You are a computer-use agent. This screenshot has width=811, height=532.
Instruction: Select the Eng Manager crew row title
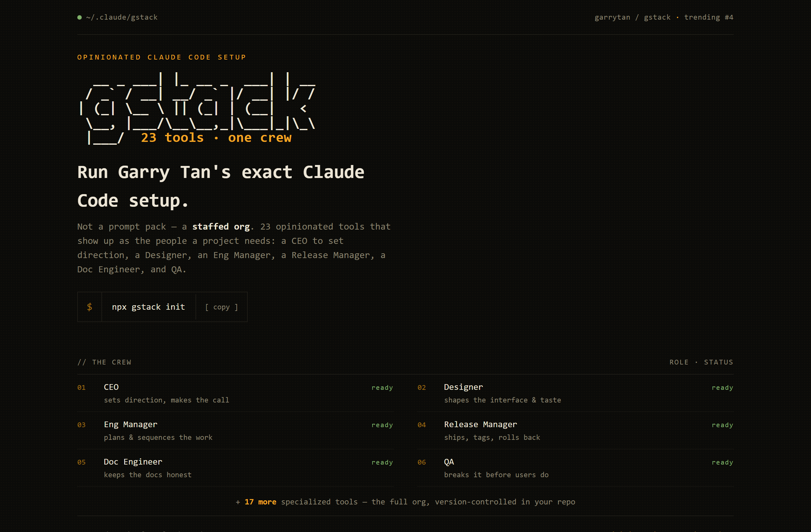(131, 424)
